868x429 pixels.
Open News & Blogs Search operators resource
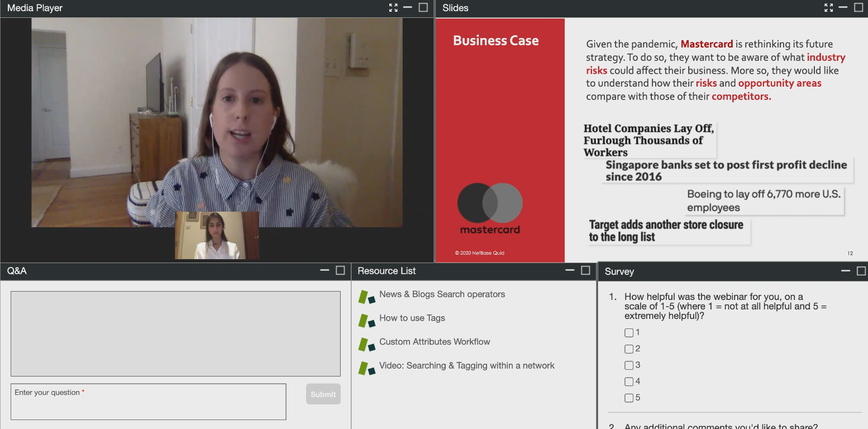click(x=442, y=294)
